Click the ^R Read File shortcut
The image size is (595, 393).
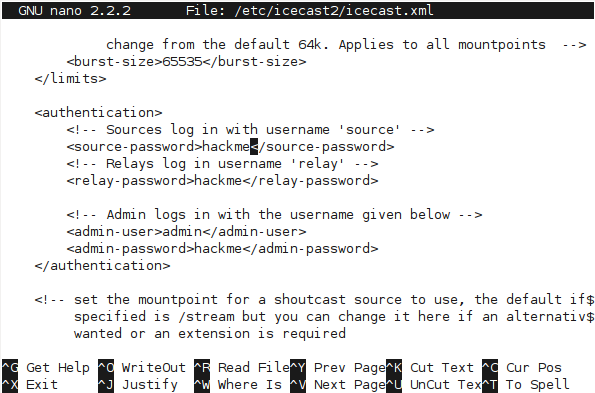[242, 367]
